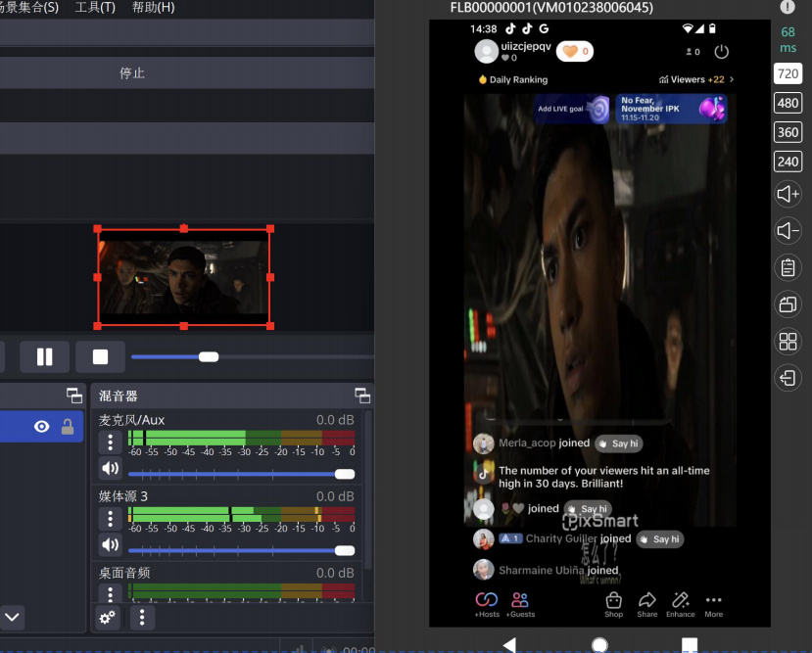The height and width of the screenshot is (653, 812).
Task: Tap the Add LIVE goal banner
Action: point(572,110)
